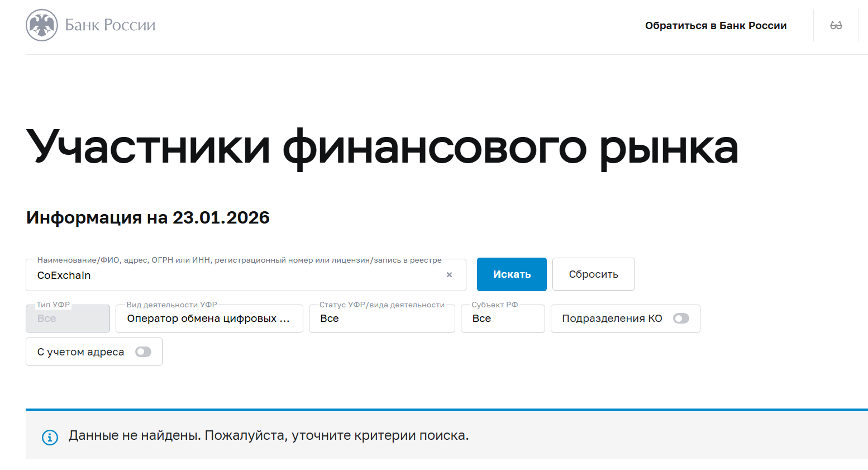
Task: Click the Bank of Russia eagle emblem
Action: coord(42,25)
